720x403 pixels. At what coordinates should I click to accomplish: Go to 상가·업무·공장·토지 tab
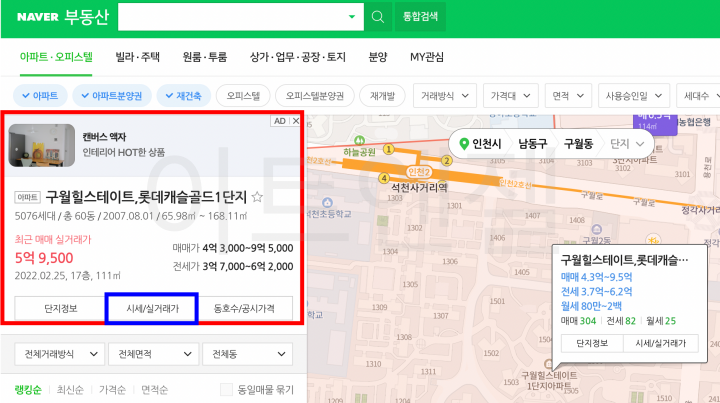click(298, 57)
